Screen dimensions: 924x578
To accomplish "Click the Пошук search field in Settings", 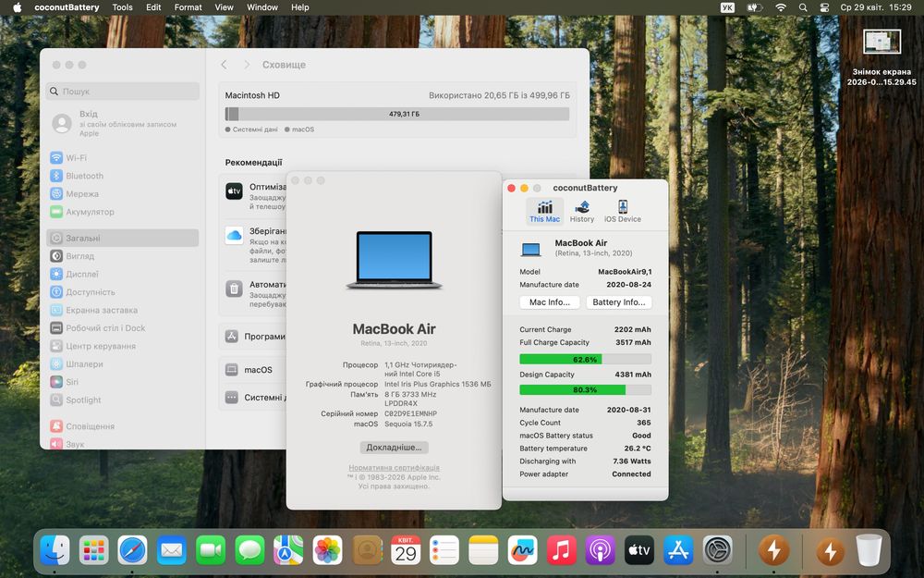I will [x=123, y=91].
